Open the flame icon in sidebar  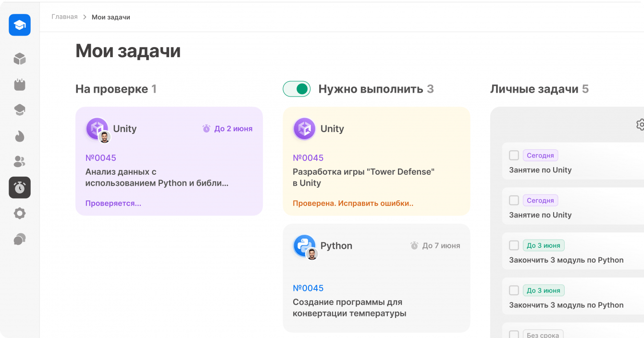coord(20,136)
